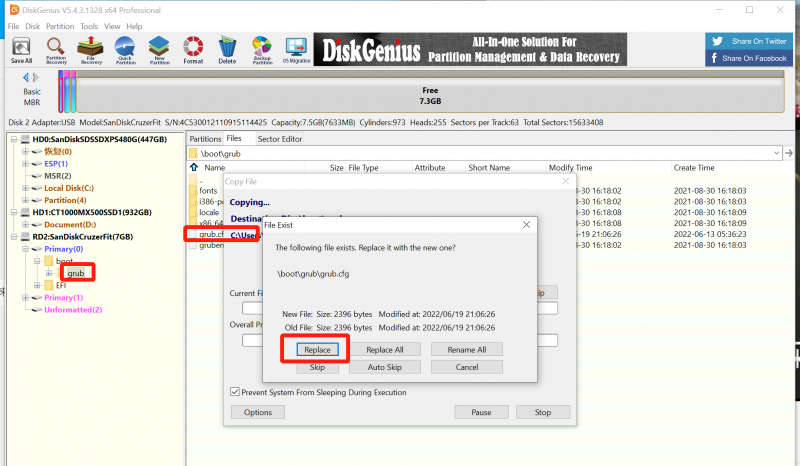Go to the previous disk with the left arrow
The height and width of the screenshot is (466, 800).
click(x=26, y=78)
